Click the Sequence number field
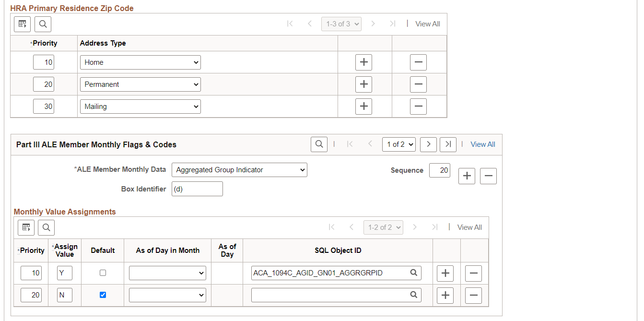 click(440, 170)
